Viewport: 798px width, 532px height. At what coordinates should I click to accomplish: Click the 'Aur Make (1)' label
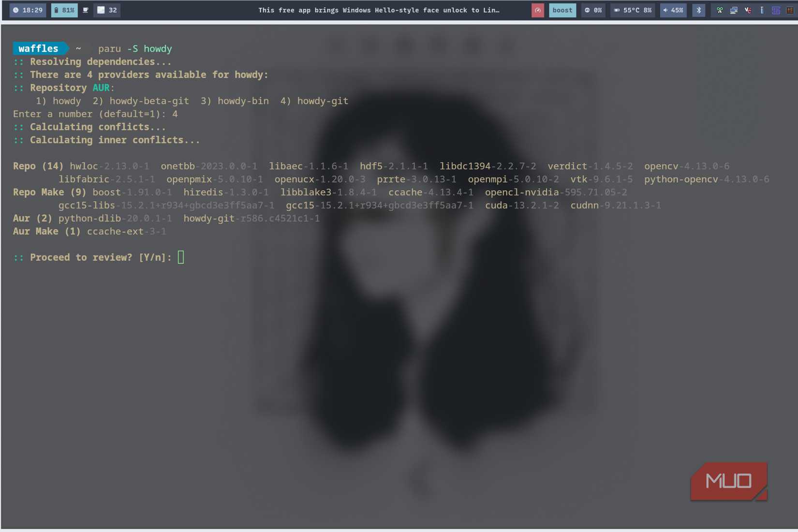pyautogui.click(x=47, y=232)
